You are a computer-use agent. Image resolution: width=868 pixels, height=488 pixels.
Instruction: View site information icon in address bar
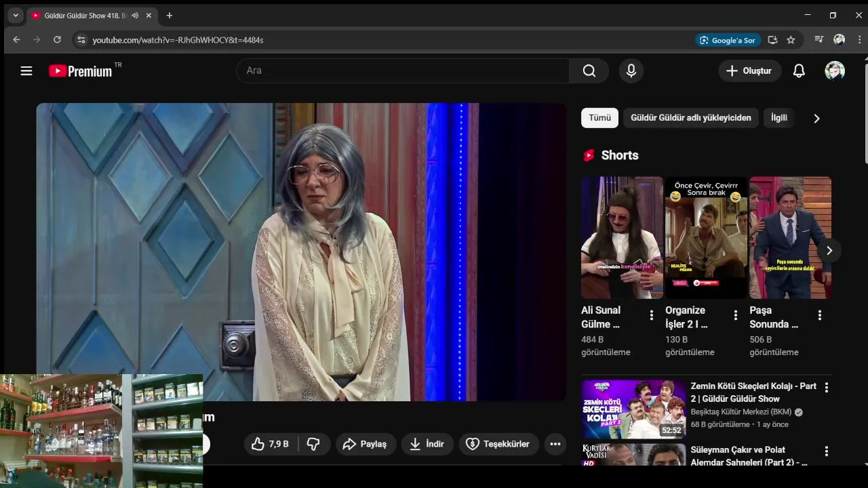point(81,40)
